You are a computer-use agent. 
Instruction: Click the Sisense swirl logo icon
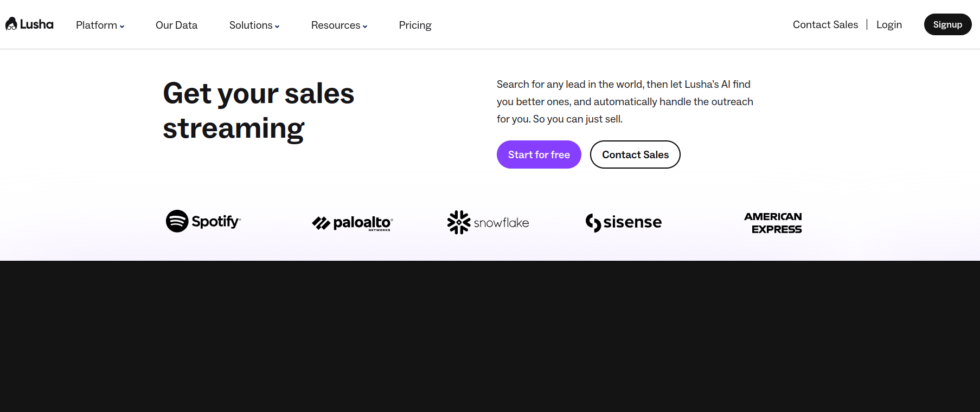coord(593,222)
